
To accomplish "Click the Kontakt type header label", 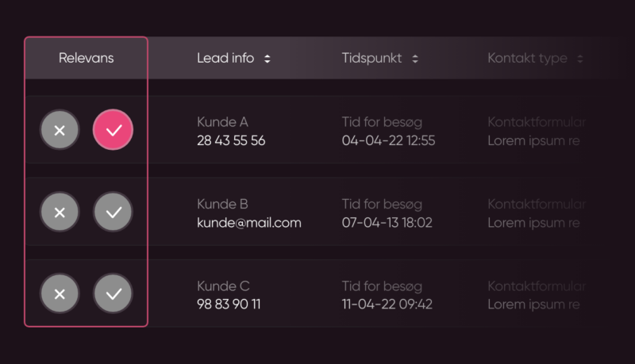I will [x=527, y=58].
